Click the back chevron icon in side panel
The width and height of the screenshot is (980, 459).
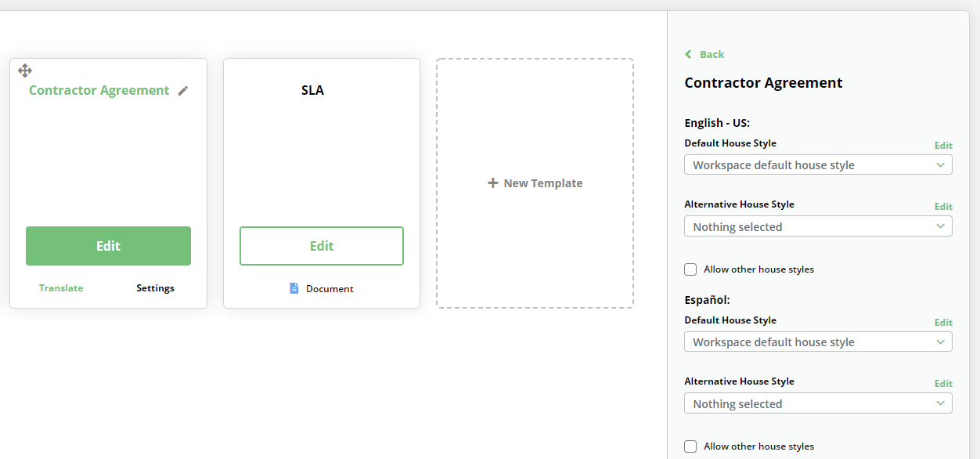click(688, 54)
